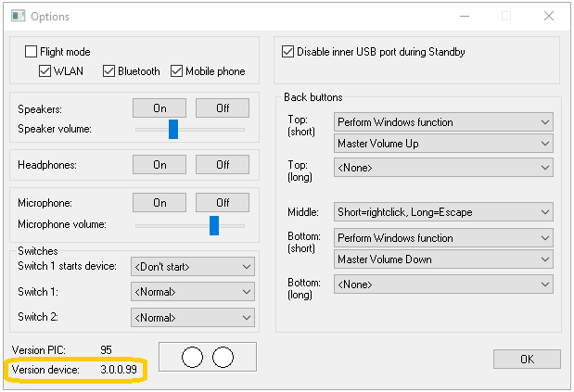Open the Switch 1 starts device dropdown
This screenshot has height=392, width=574.
coord(193,267)
